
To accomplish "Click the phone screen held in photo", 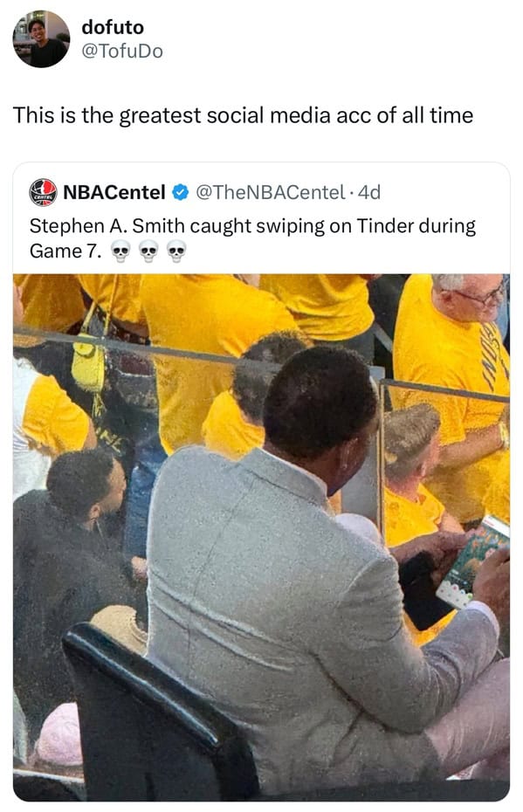I will [x=472, y=562].
